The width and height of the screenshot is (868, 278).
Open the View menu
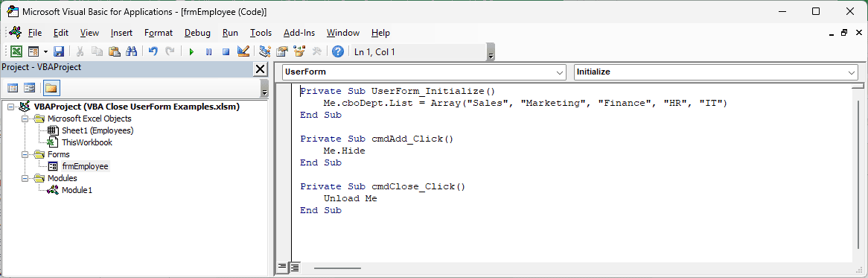point(89,33)
